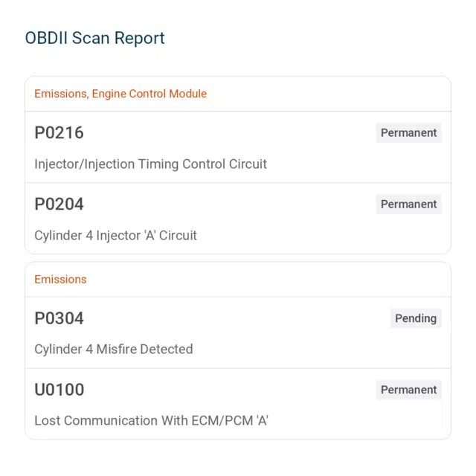Select Cylinder 4 Misfire Detected description
476x476 pixels.
(114, 349)
